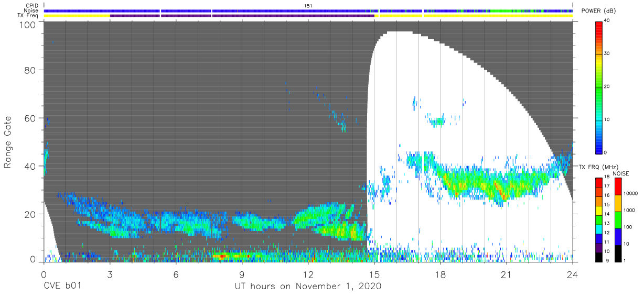
Task: Click the TX Freq strip above the plot
Action: pos(308,16)
